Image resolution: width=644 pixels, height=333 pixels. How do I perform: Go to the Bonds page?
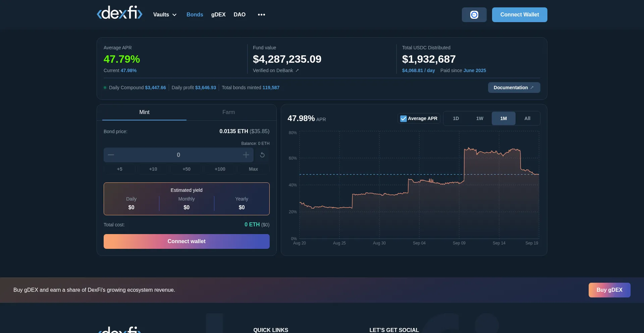click(x=195, y=15)
